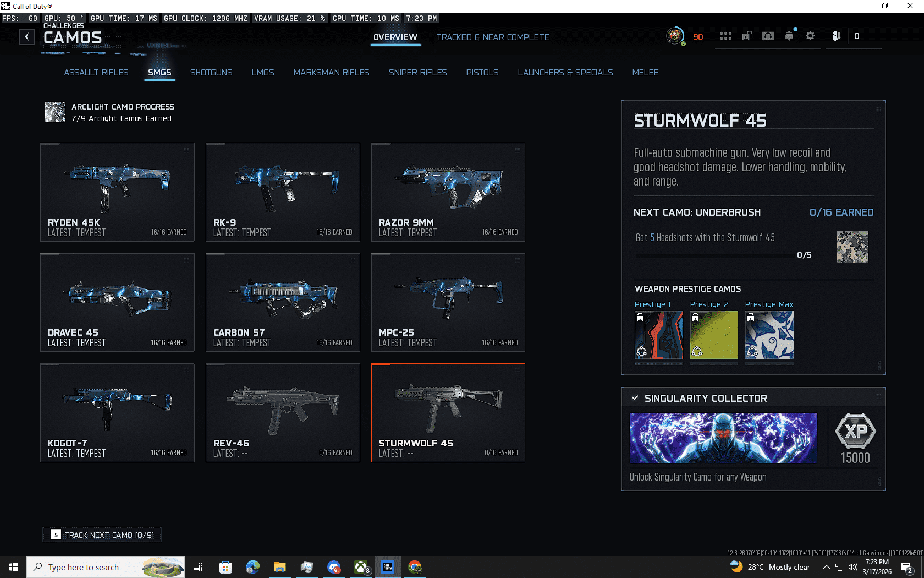Open the social party icon
924x578 pixels.
836,36
